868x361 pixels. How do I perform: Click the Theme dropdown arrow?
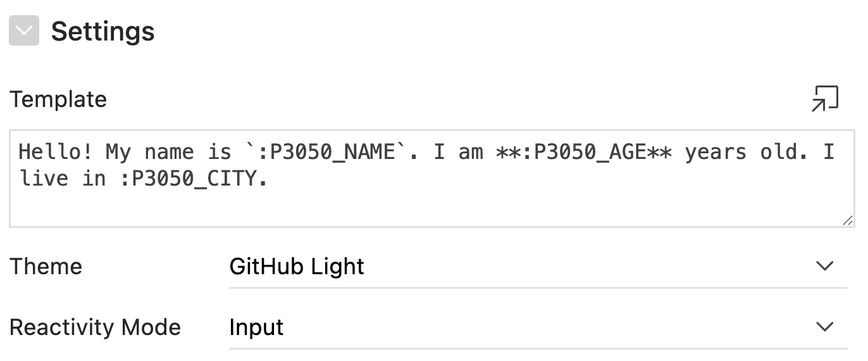pos(824,266)
